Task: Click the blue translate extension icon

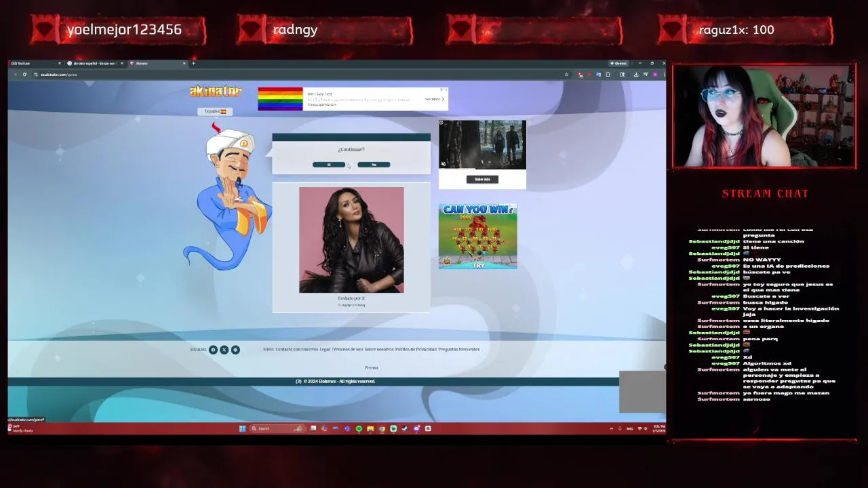Action: 598,75
